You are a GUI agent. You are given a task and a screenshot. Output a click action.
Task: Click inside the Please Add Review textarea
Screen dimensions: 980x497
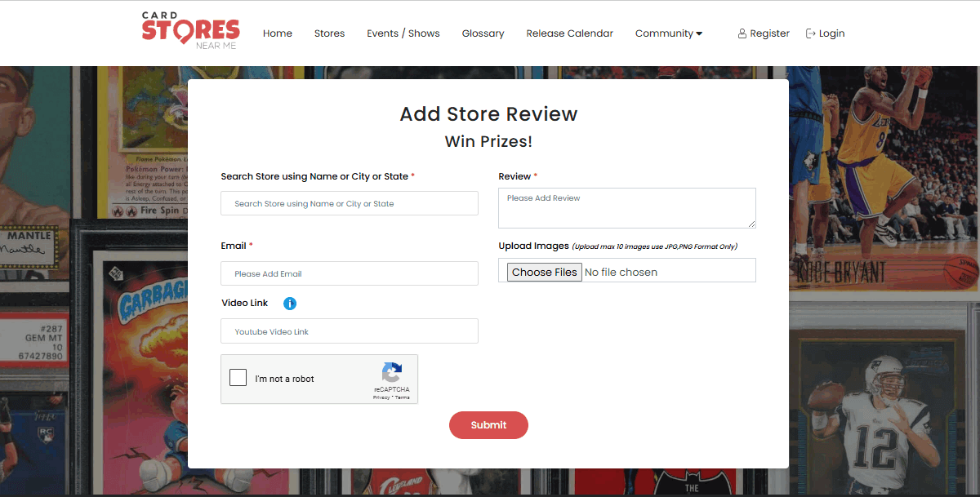626,207
